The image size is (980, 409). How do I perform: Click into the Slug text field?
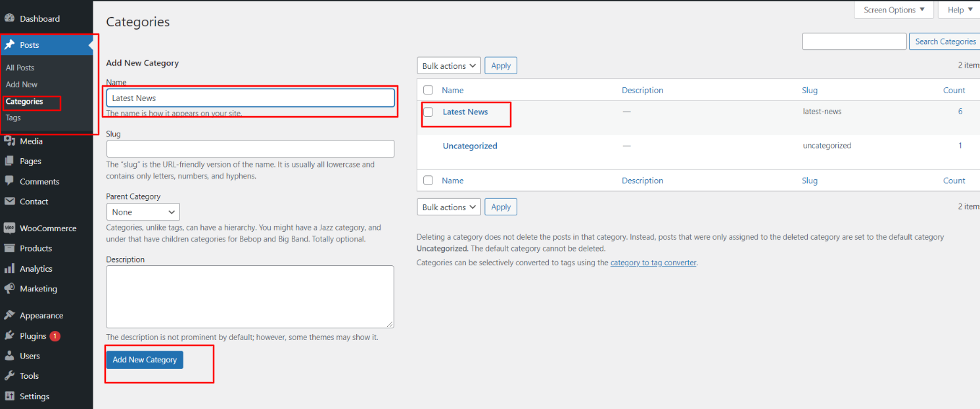point(250,148)
